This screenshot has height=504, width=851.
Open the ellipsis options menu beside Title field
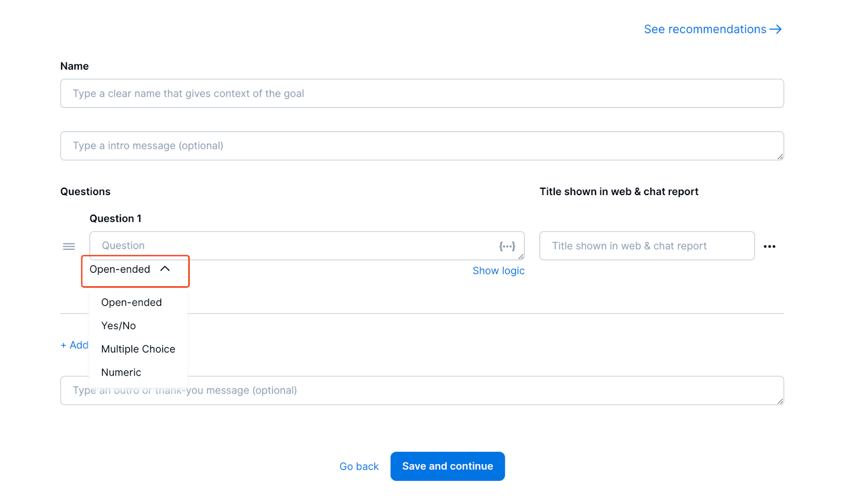click(770, 246)
